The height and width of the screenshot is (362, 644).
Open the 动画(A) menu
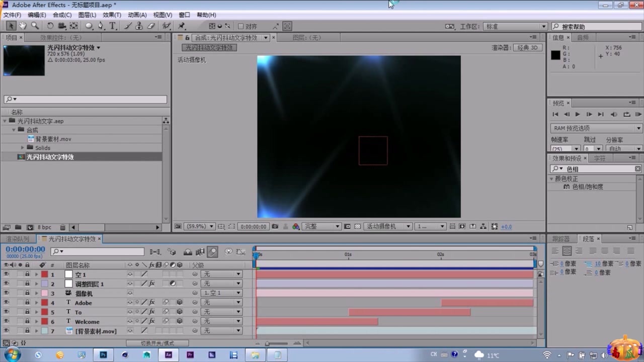(137, 15)
